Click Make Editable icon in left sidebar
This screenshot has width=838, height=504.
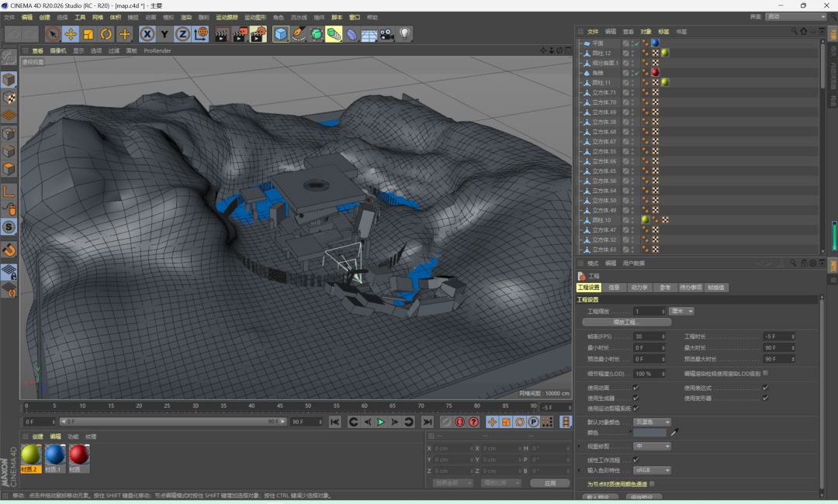click(9, 57)
